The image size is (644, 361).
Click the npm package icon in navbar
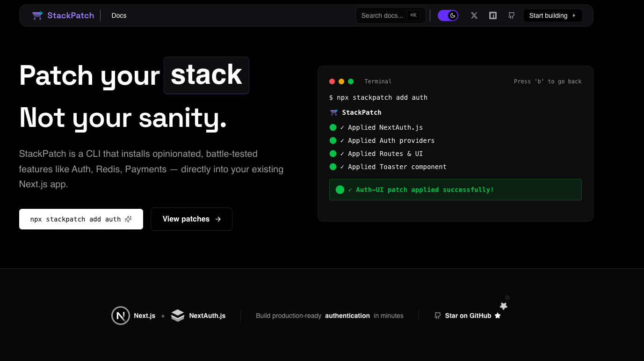click(492, 15)
